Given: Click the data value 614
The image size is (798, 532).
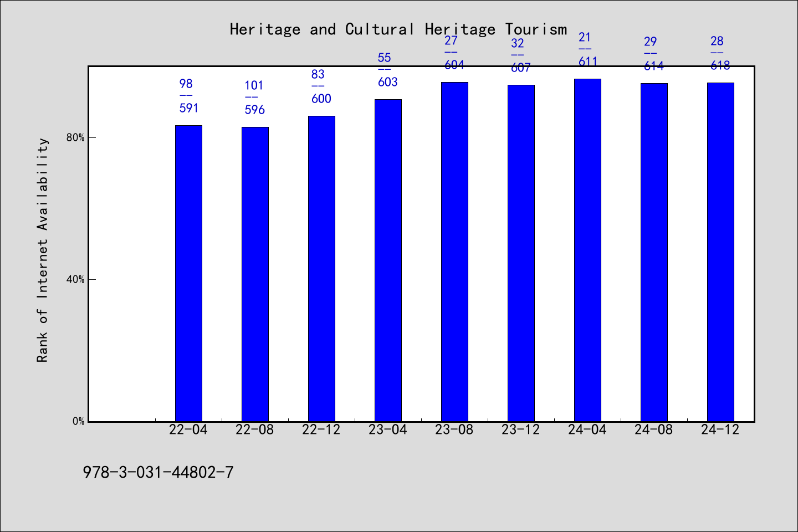Looking at the screenshot, I should tap(654, 66).
